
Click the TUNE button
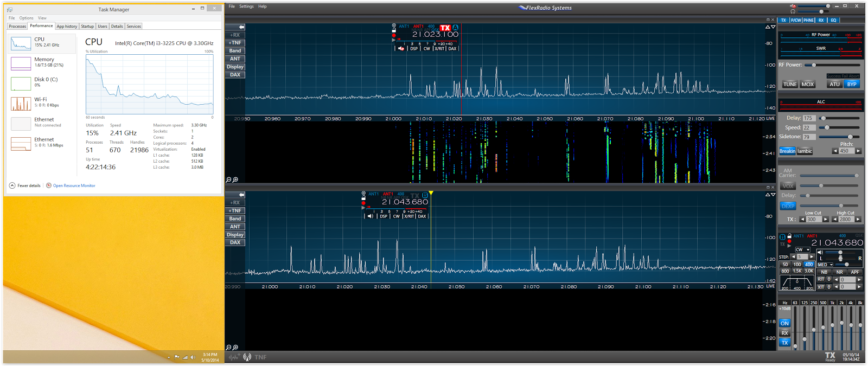[x=790, y=84]
